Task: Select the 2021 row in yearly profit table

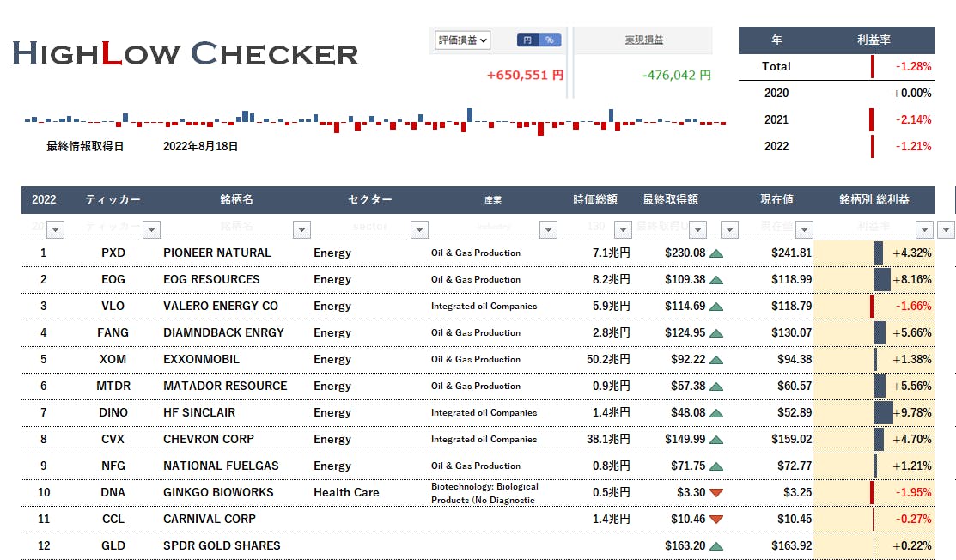Action: pos(836,119)
